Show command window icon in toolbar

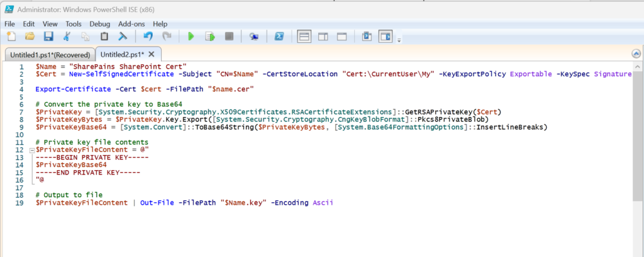(367, 37)
